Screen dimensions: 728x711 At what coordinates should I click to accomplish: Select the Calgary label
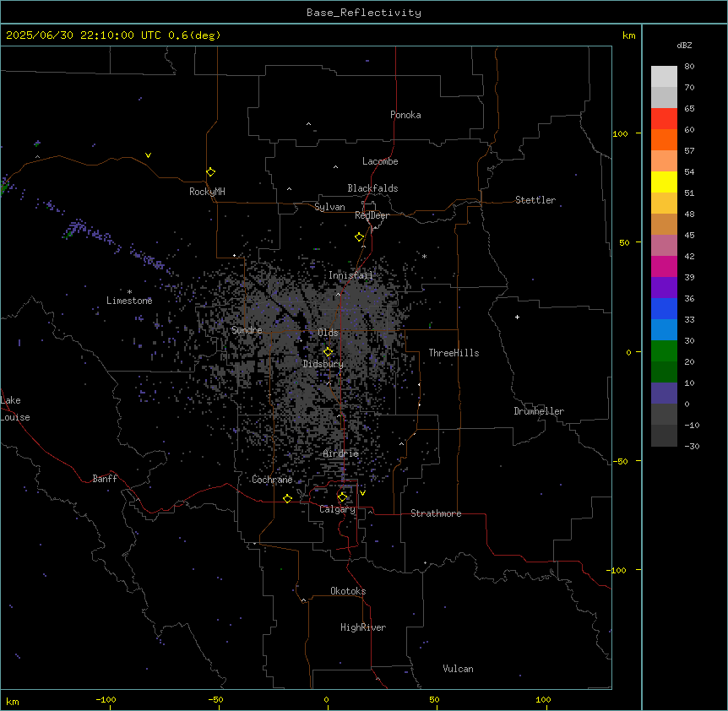338,509
